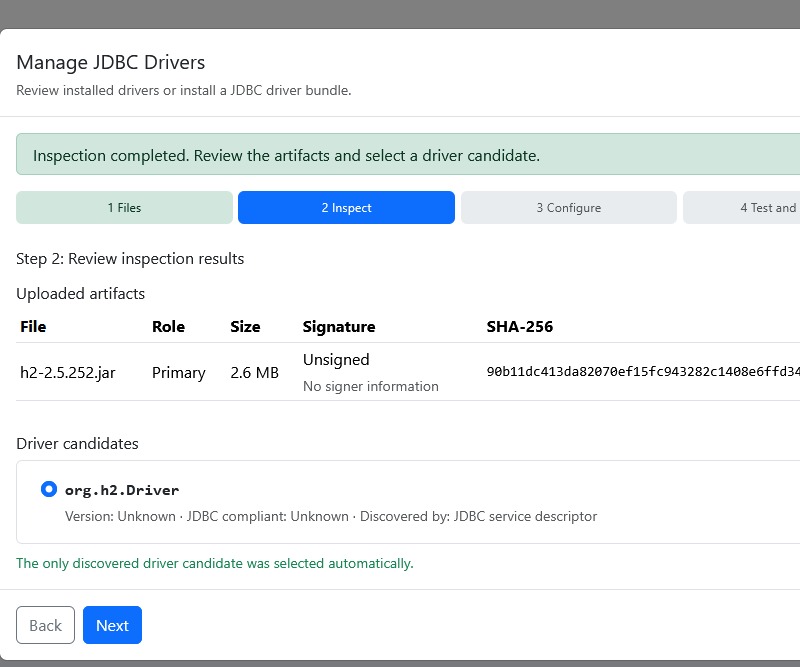Go to the 1 Files step tab
Image resolution: width=800 pixels, height=667 pixels.
(x=124, y=207)
